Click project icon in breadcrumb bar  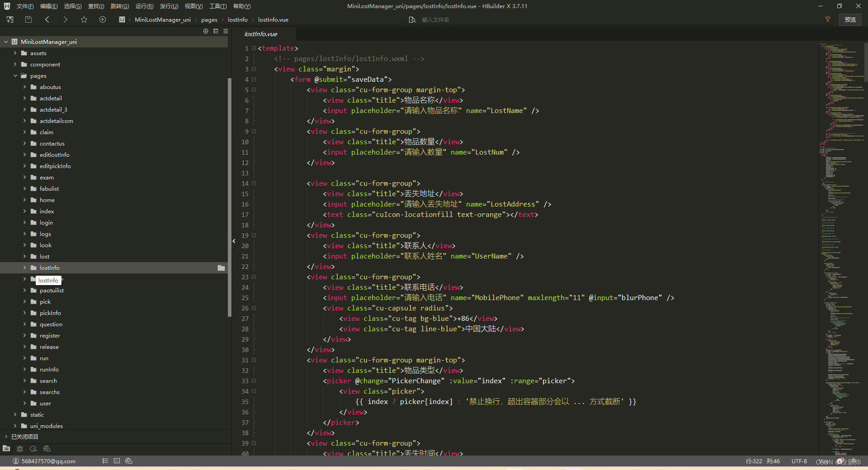(x=122, y=19)
